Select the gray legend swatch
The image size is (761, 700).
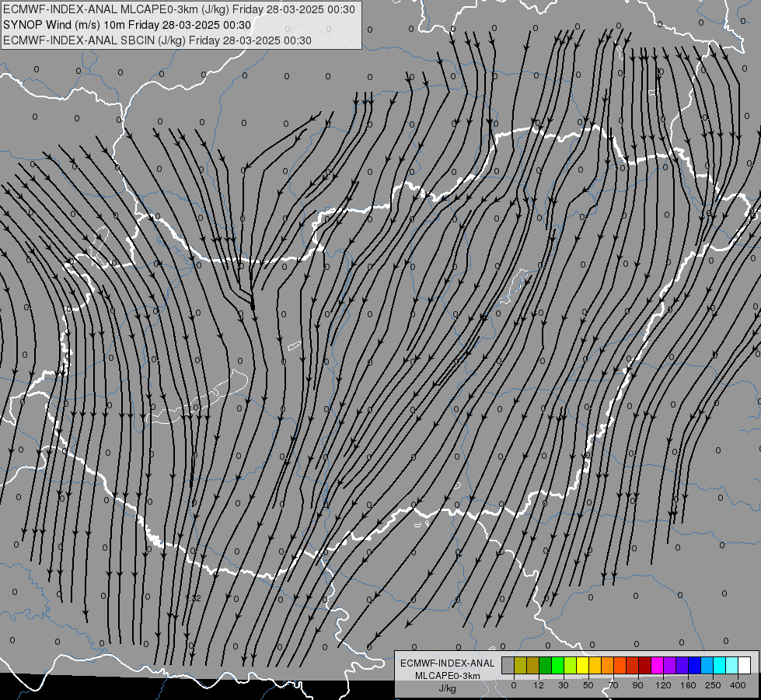[x=508, y=665]
